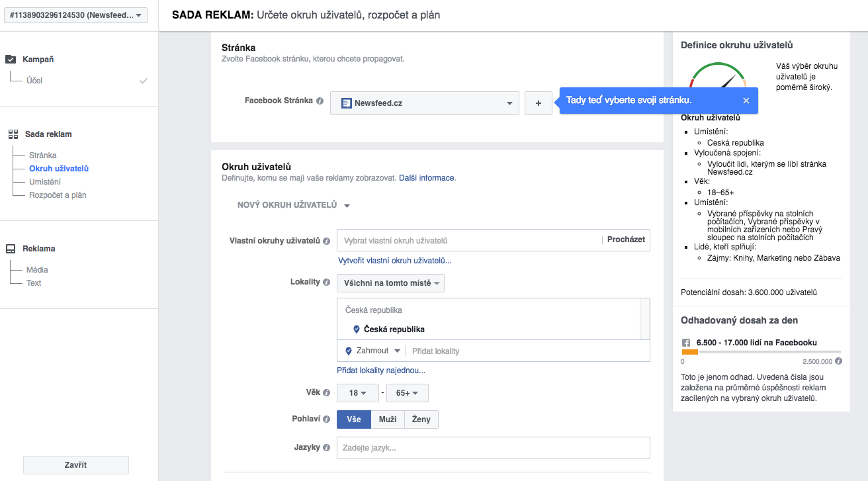Click the Sada reklam section heading
The height and width of the screenshot is (481, 868).
click(48, 134)
